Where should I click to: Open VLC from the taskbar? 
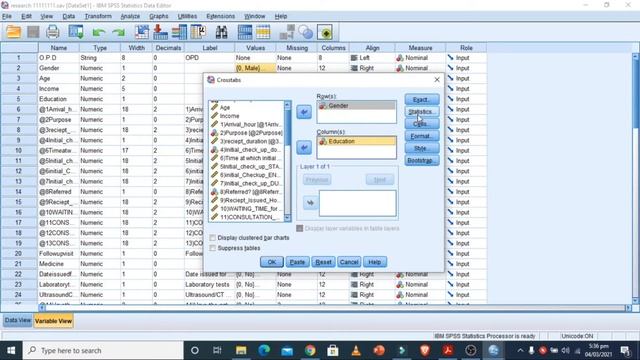coord(356,350)
